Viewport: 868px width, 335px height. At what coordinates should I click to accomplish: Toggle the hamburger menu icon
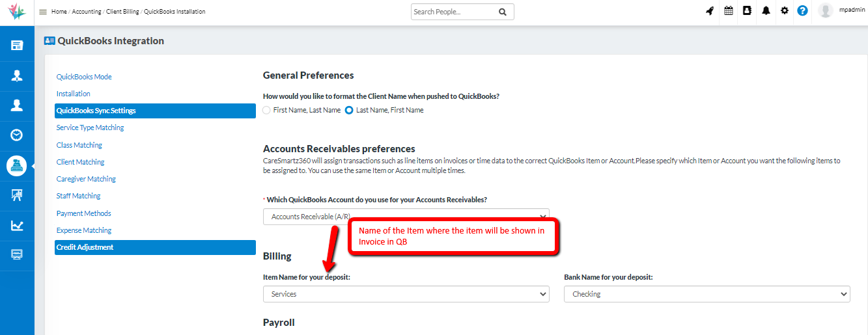pos(43,12)
